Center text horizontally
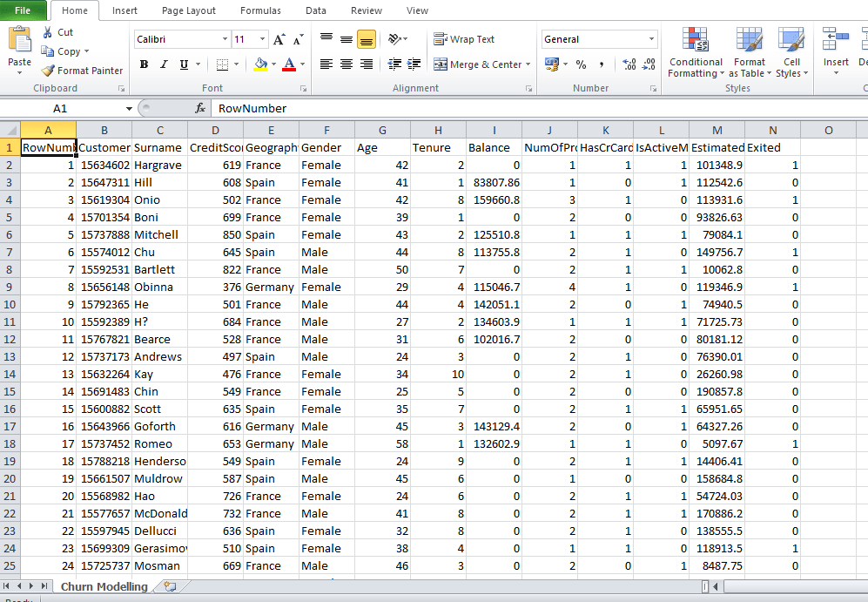 tap(347, 64)
